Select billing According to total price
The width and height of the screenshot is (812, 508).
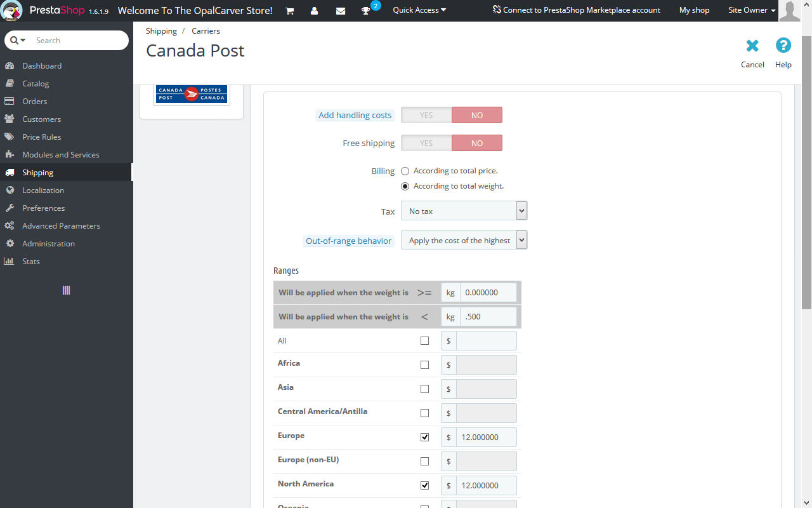coord(405,171)
